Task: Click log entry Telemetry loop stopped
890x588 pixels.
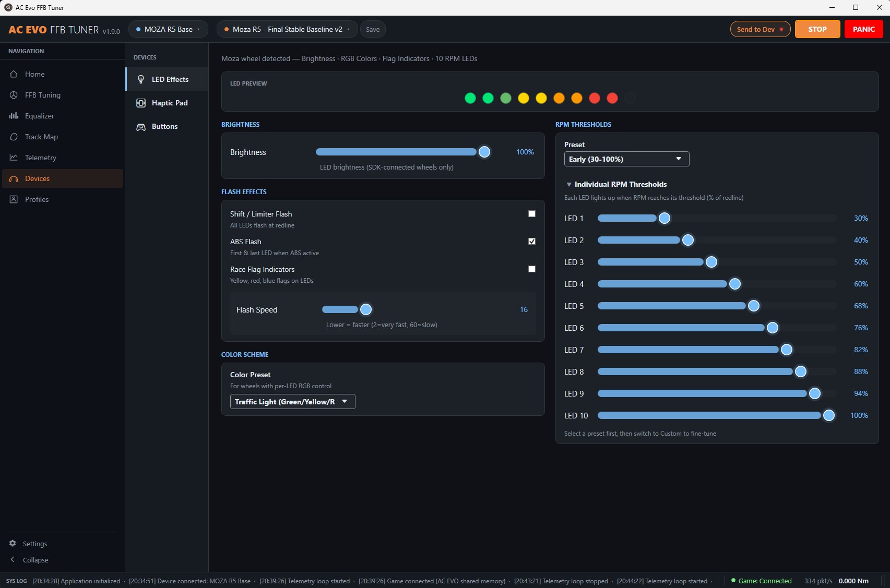Action: tap(561, 581)
